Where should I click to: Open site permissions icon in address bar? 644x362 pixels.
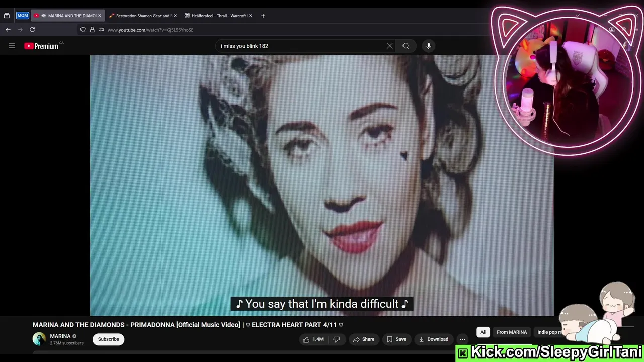pyautogui.click(x=101, y=30)
